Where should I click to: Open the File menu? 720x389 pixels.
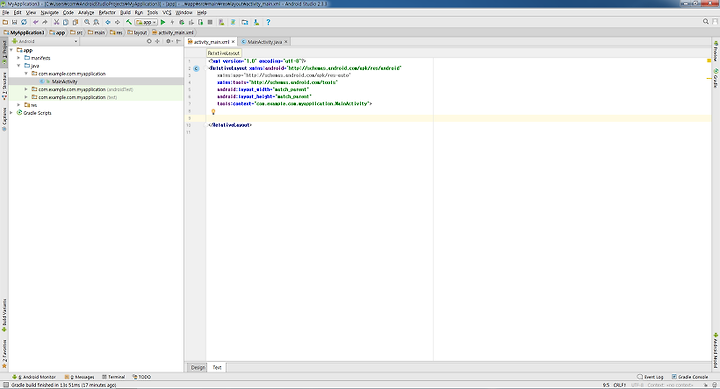(x=6, y=12)
